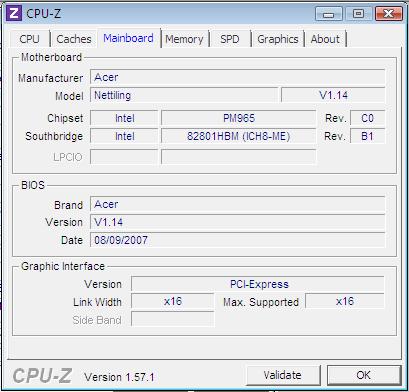Click the empty LPCIO vendor field
The height and width of the screenshot is (392, 409).
(x=124, y=157)
